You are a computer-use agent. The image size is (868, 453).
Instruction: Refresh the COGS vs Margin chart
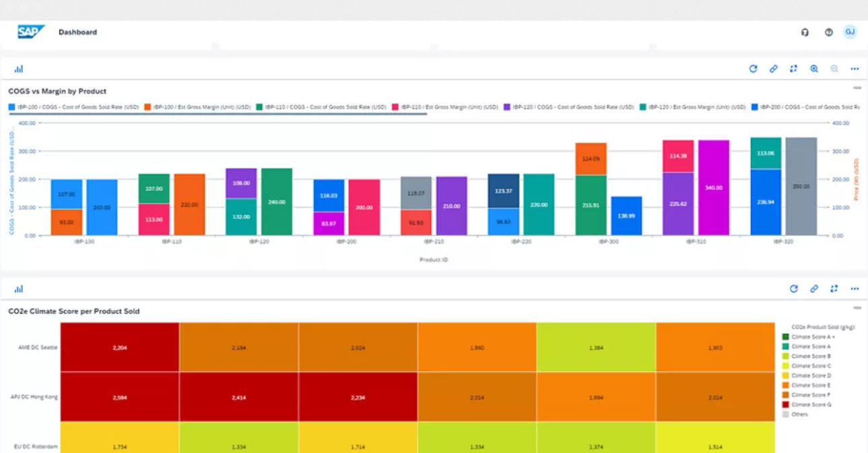tap(753, 68)
